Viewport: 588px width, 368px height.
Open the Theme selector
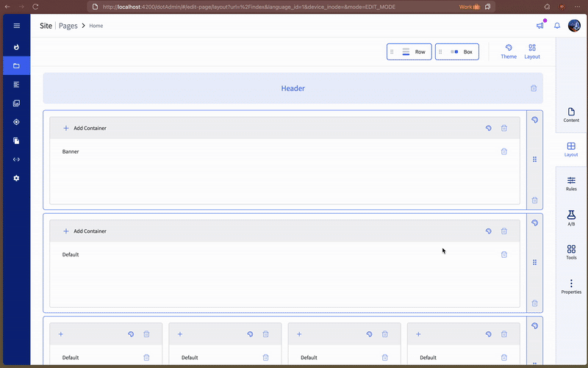509,51
